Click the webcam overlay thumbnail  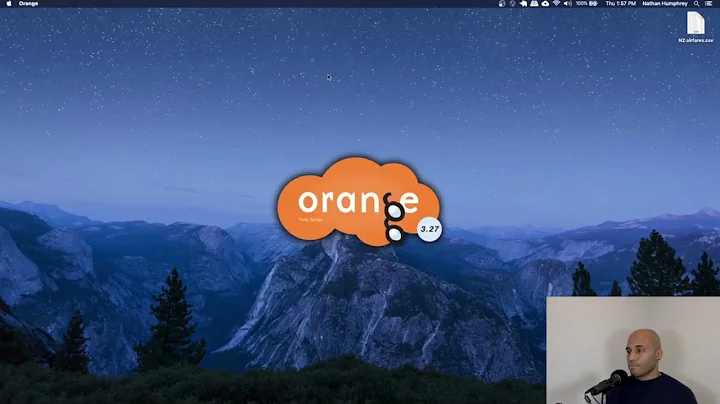point(633,350)
